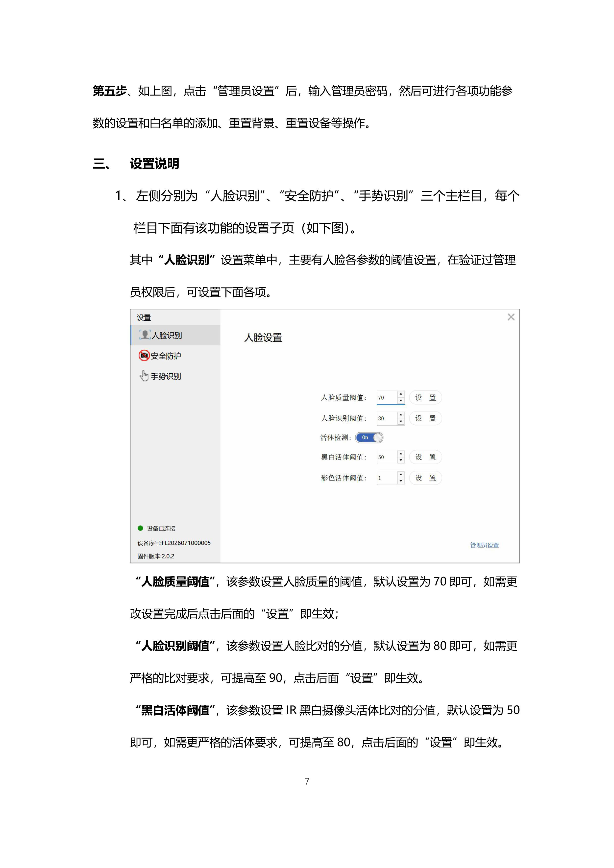This screenshot has height=868, width=614.
Task: Click the 黑白活体阈值 value field showing 50
Action: [x=387, y=457]
